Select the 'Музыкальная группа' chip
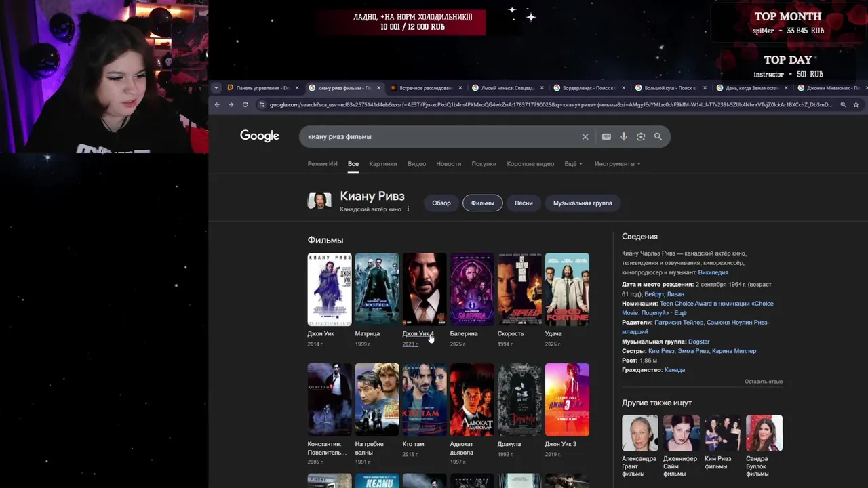868x488 pixels. click(583, 203)
